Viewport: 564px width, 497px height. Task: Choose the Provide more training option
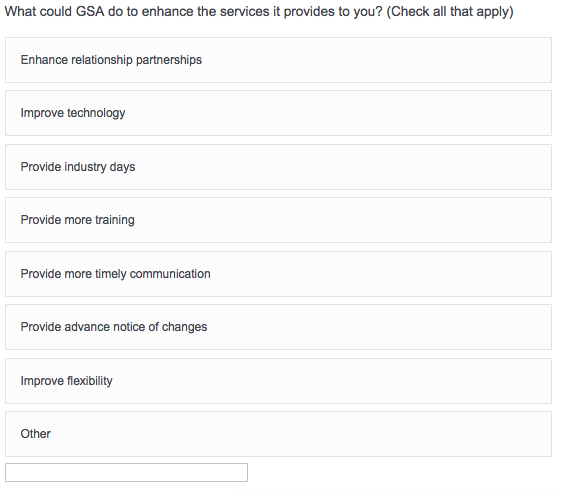pyautogui.click(x=278, y=220)
